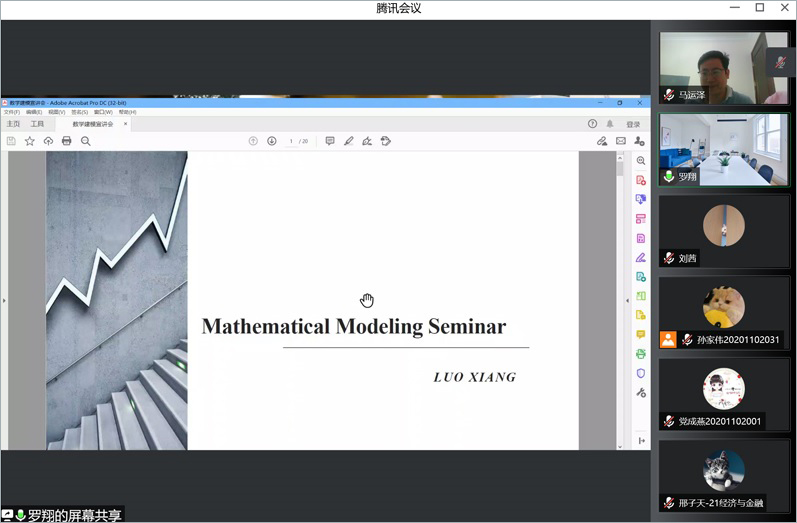Screen dimensions: 797x523
Task: Click the email envelope icon
Action: pos(621,141)
